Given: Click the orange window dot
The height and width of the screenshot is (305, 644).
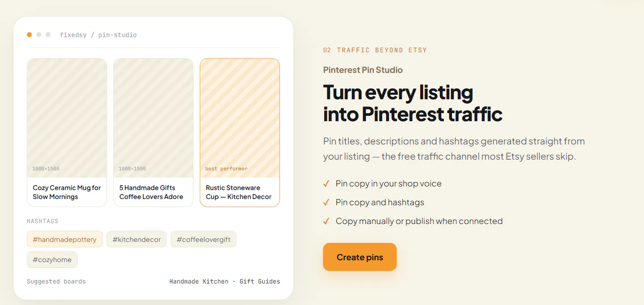Looking at the screenshot, I should pyautogui.click(x=29, y=34).
